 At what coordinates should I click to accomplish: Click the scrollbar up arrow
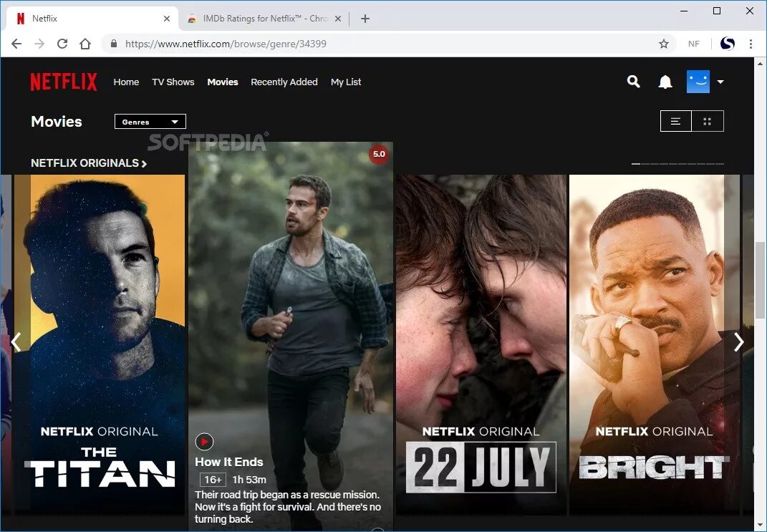click(760, 64)
